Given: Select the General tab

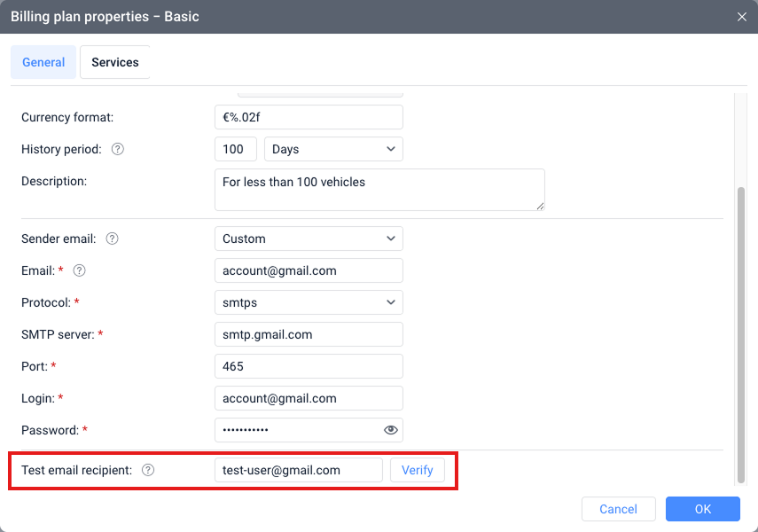Looking at the screenshot, I should pos(43,62).
